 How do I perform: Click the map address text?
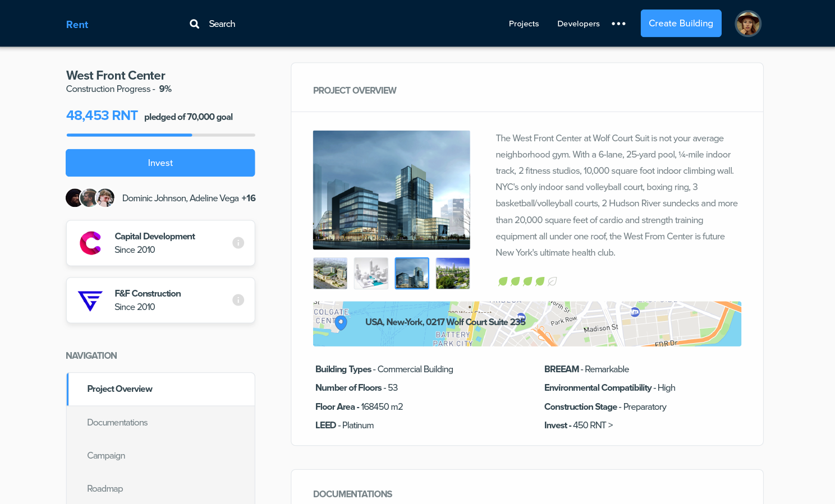pos(446,322)
